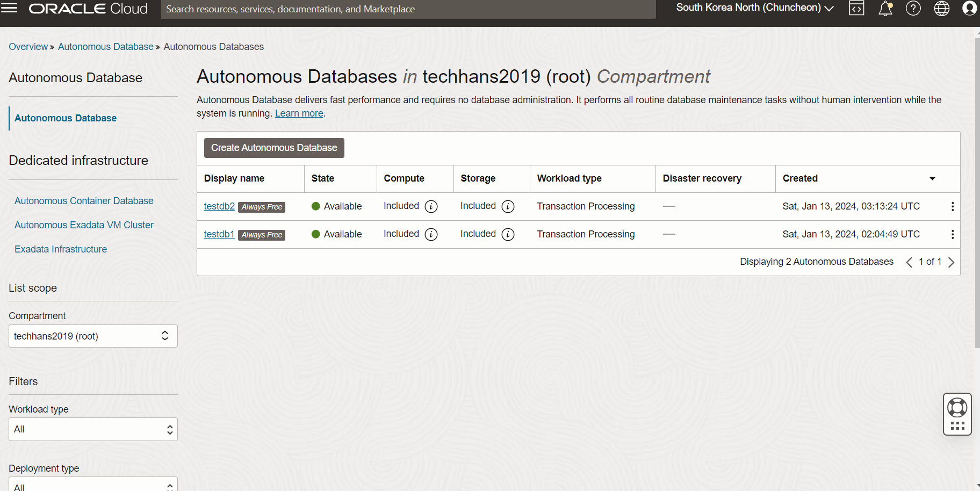
Task: Open actions menu for testdb1 row
Action: pyautogui.click(x=953, y=234)
